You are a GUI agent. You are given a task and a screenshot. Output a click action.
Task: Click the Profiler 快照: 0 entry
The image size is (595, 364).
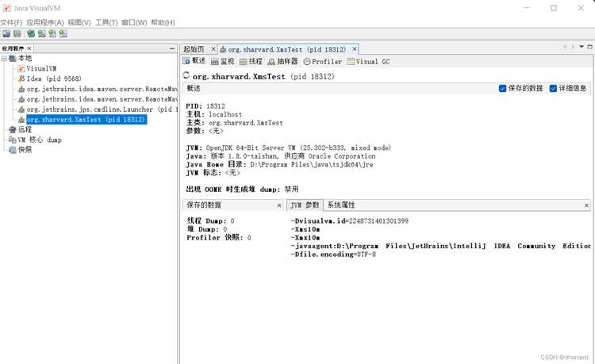(219, 238)
